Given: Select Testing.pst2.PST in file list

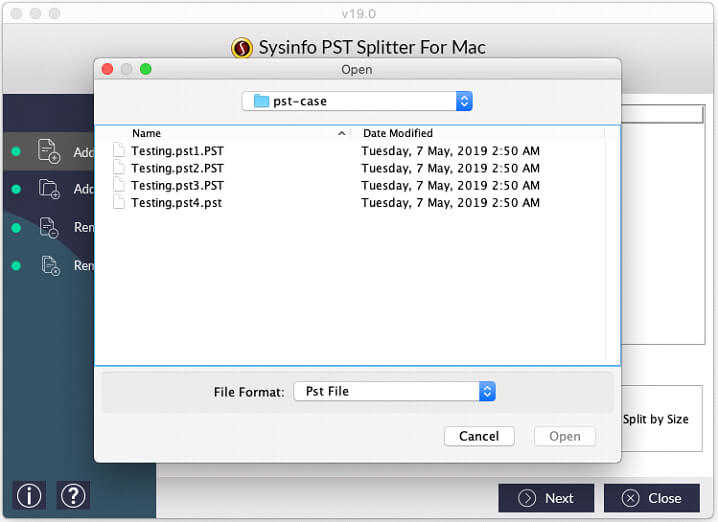Looking at the screenshot, I should click(x=177, y=168).
